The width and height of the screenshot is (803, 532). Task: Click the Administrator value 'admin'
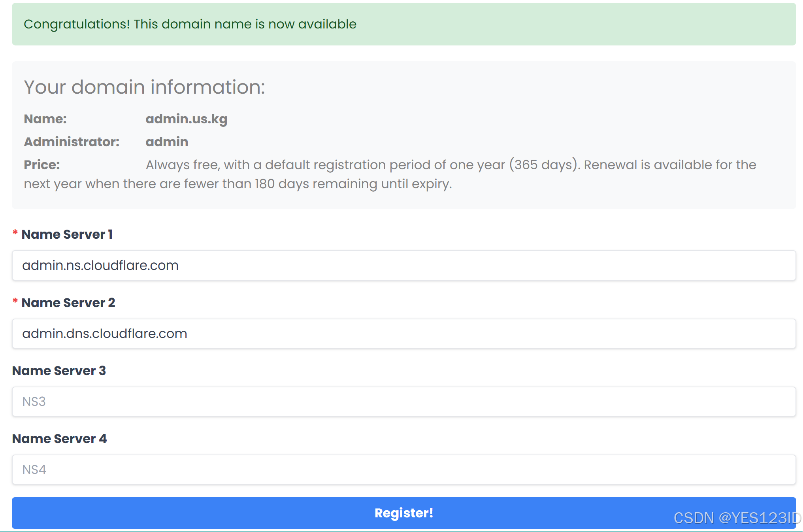tap(167, 142)
